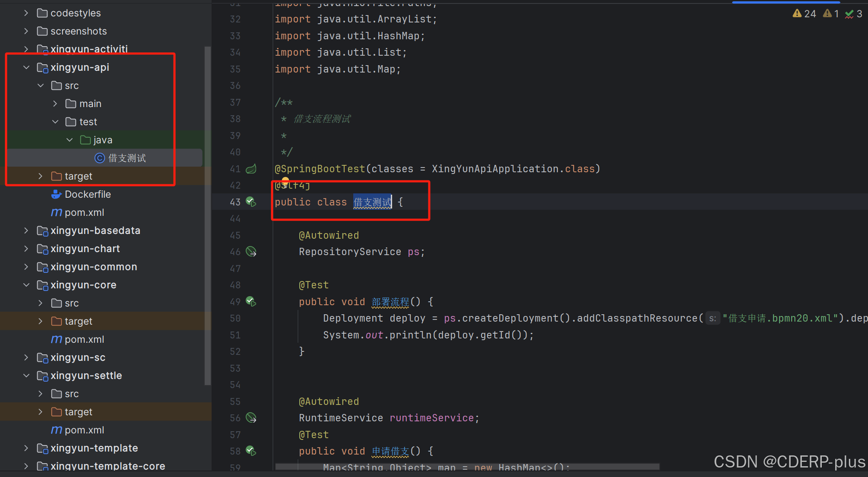This screenshot has height=477, width=868.
Task: Click the green checkmark typo count indicator
Action: (849, 14)
